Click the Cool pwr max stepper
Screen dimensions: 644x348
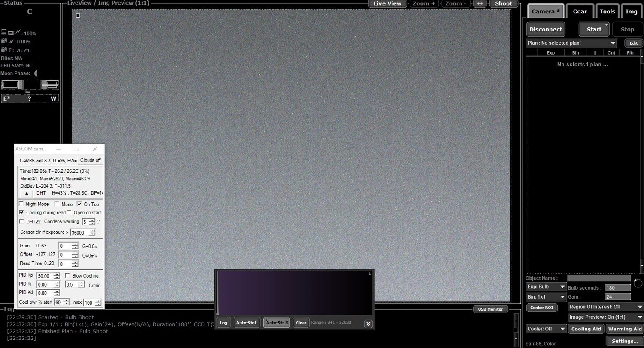click(99, 302)
